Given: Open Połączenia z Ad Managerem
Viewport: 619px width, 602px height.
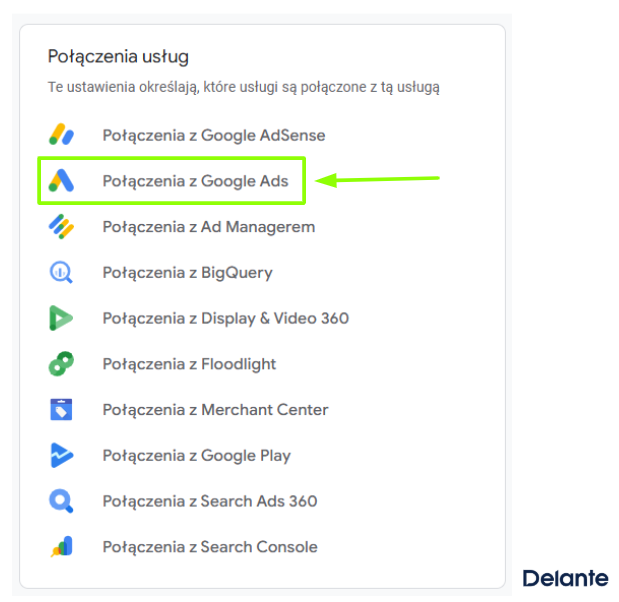Looking at the screenshot, I should coord(209,227).
